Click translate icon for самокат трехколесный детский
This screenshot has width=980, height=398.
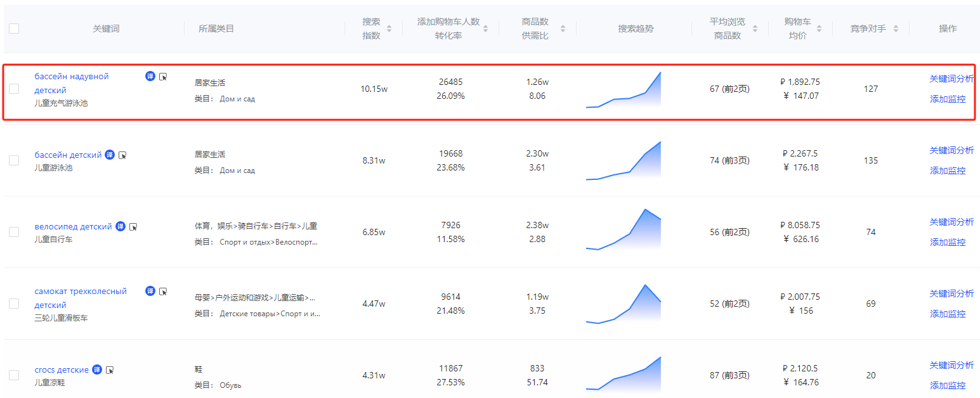pos(150,292)
